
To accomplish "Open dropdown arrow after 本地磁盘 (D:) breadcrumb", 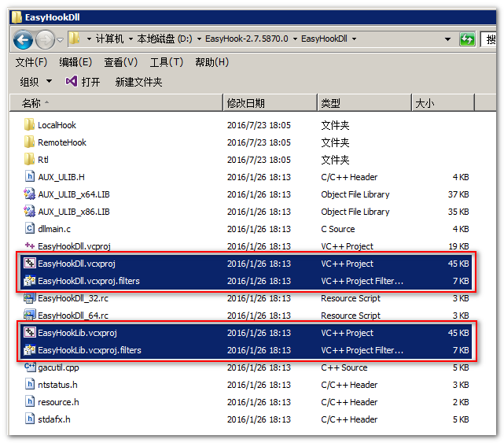I will [199, 39].
